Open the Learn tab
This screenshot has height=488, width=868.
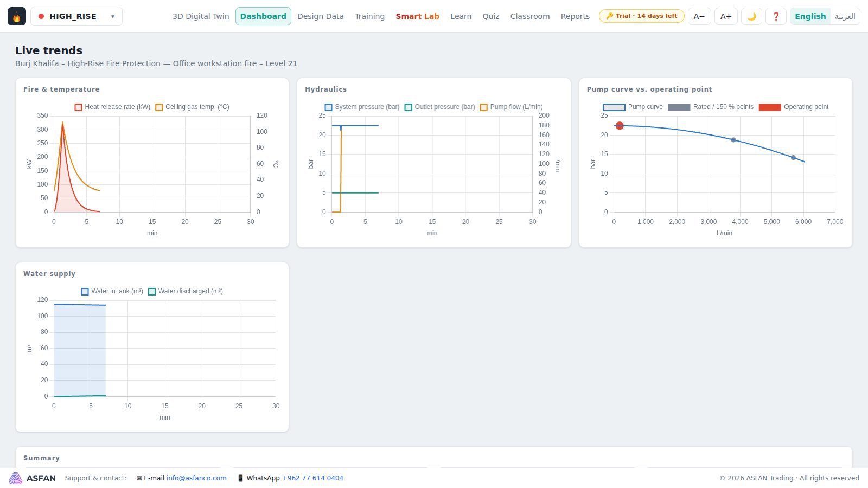click(x=461, y=16)
